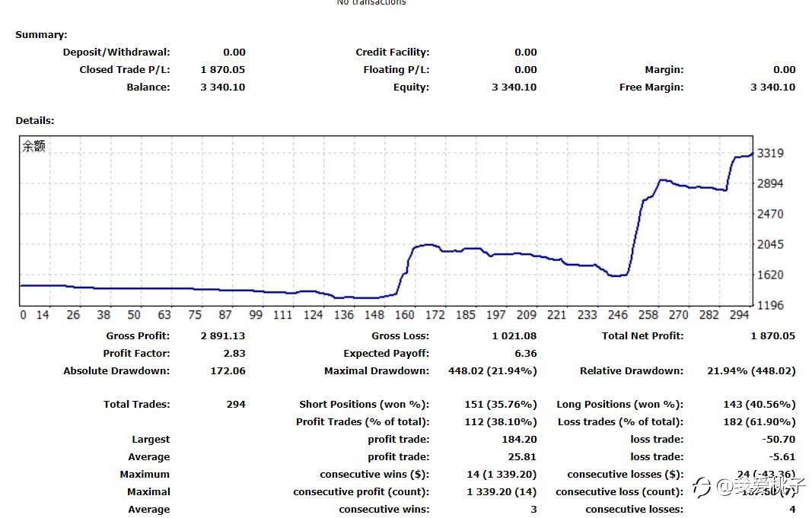Click the Details heading
Viewport: 812px width, 518px height.
pos(35,121)
